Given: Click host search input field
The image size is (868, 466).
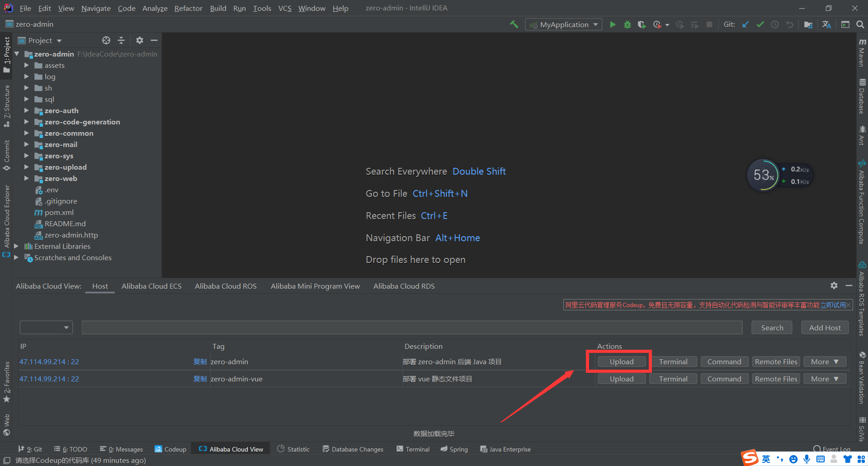Looking at the screenshot, I should (412, 327).
